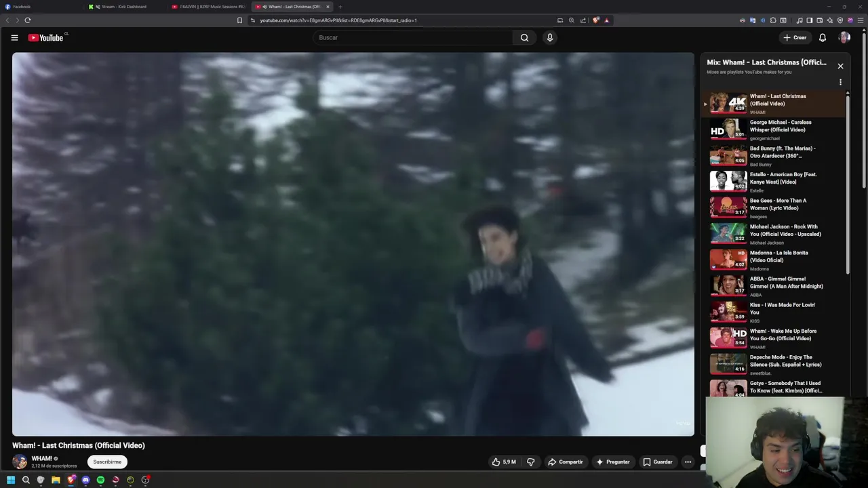Open Windows Start menu
The height and width of the screenshot is (488, 868).
(x=11, y=480)
